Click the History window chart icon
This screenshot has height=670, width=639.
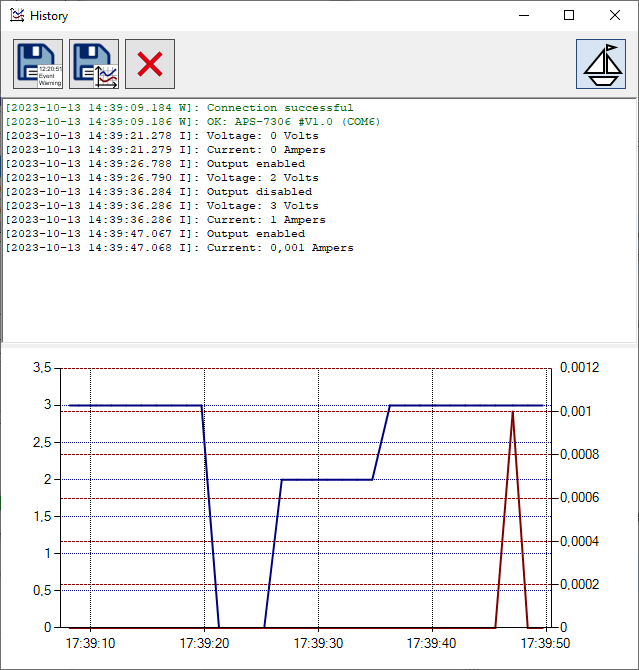17,15
